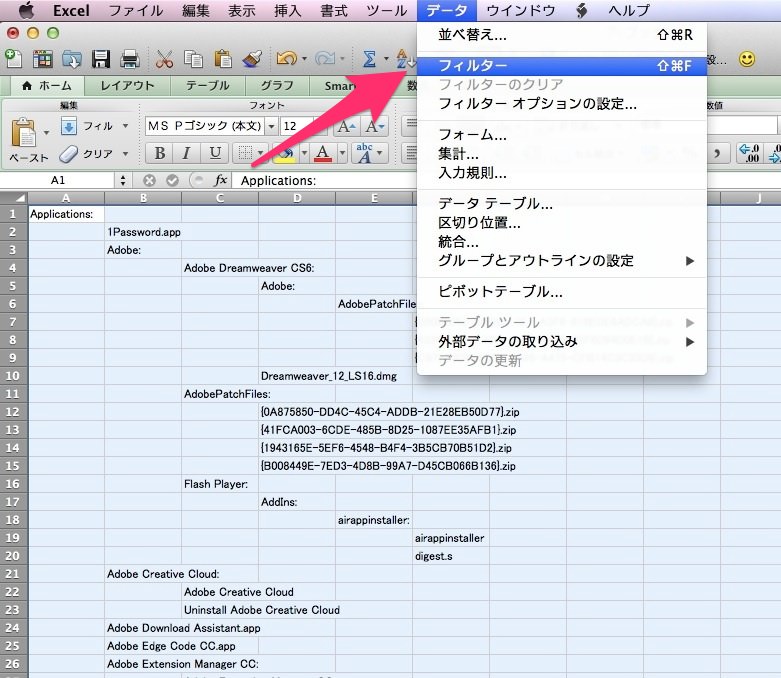This screenshot has height=678, width=781.
Task: Confirm formula entry with checkmark icon
Action: [172, 180]
